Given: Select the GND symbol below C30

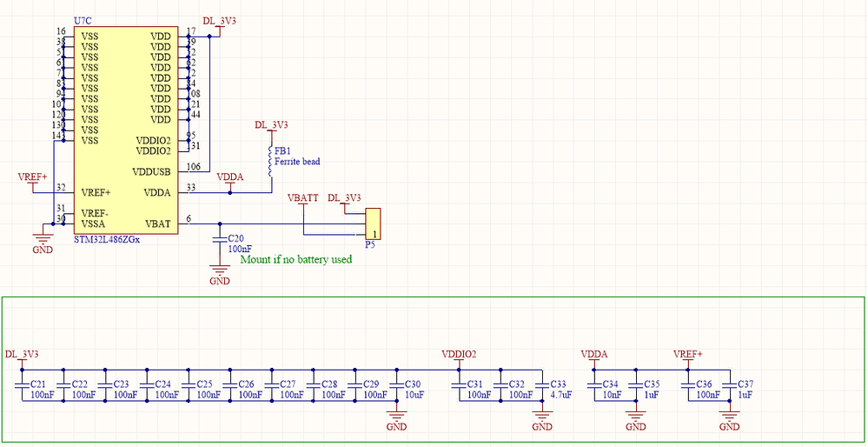Looking at the screenshot, I should [x=396, y=419].
